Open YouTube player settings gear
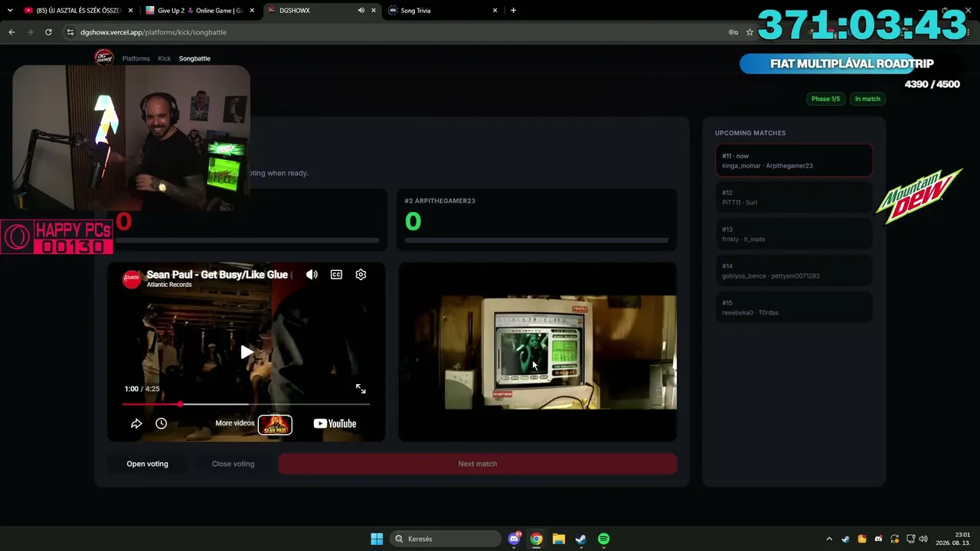 pos(361,275)
